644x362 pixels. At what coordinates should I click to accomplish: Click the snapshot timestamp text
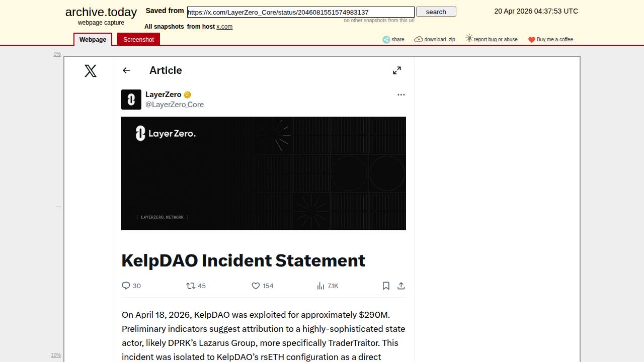point(536,11)
